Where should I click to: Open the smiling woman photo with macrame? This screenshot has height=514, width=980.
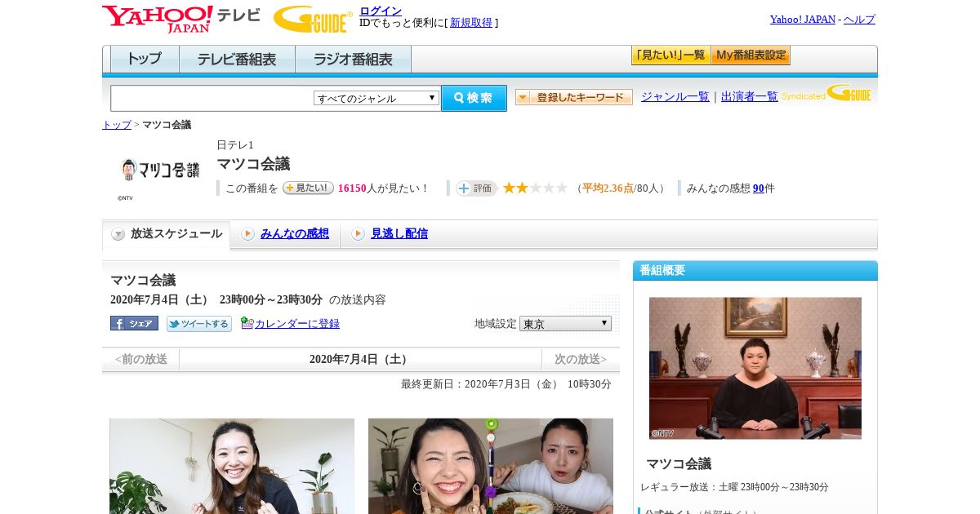(232, 466)
